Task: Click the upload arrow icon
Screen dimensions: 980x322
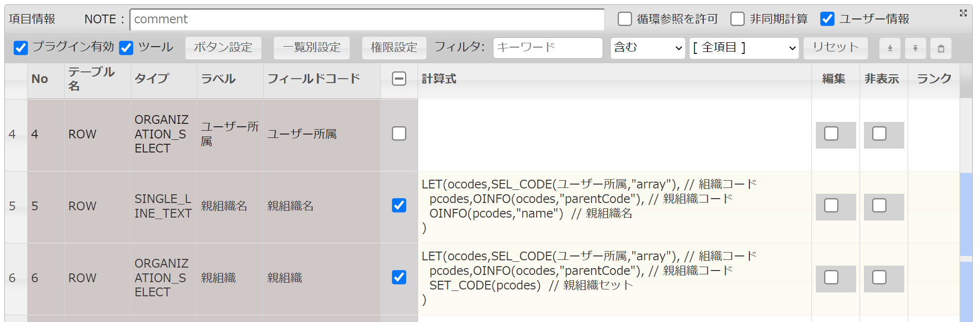Action: (915, 48)
